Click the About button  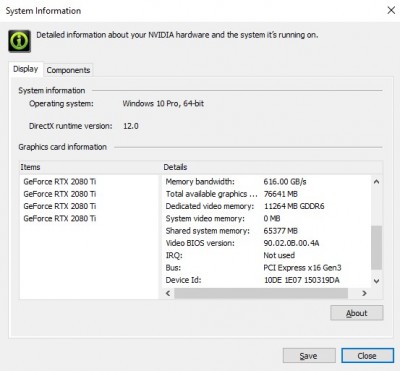pos(357,313)
